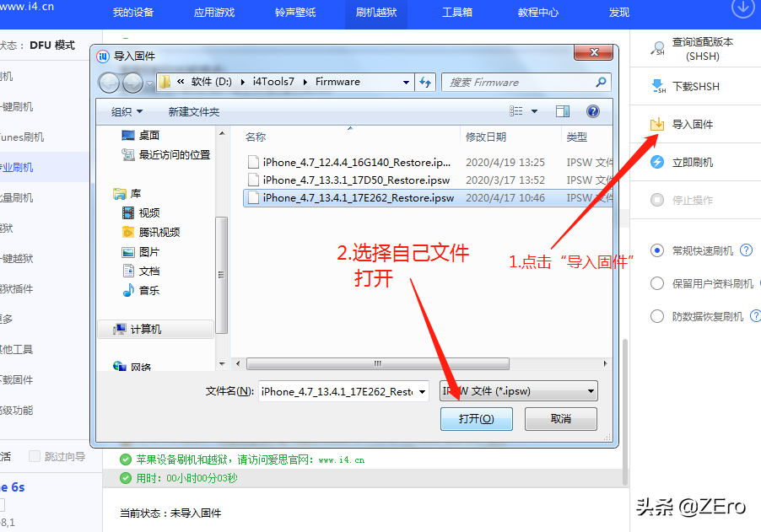Open view options dropdown arrow

[x=534, y=111]
